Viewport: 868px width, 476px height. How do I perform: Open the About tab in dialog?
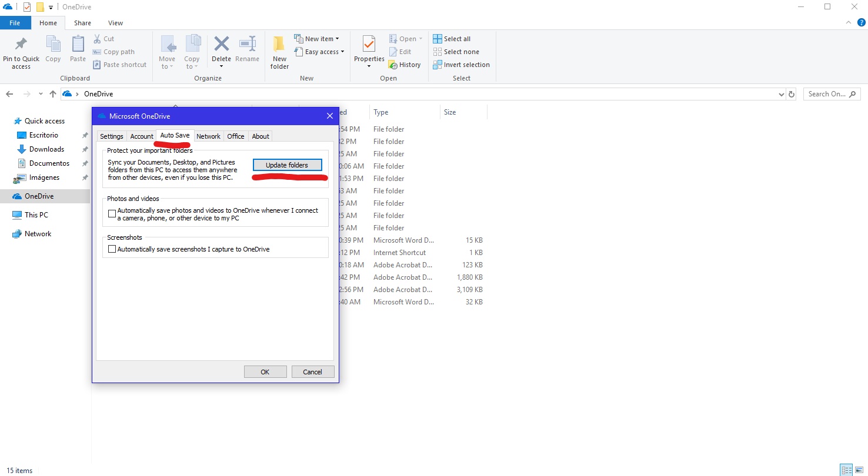261,136
